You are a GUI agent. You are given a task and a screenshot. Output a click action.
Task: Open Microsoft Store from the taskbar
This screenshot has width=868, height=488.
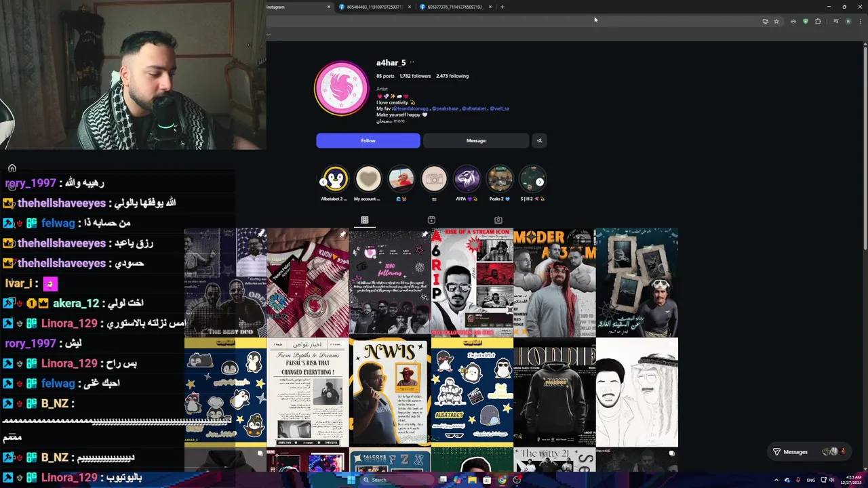(x=487, y=480)
